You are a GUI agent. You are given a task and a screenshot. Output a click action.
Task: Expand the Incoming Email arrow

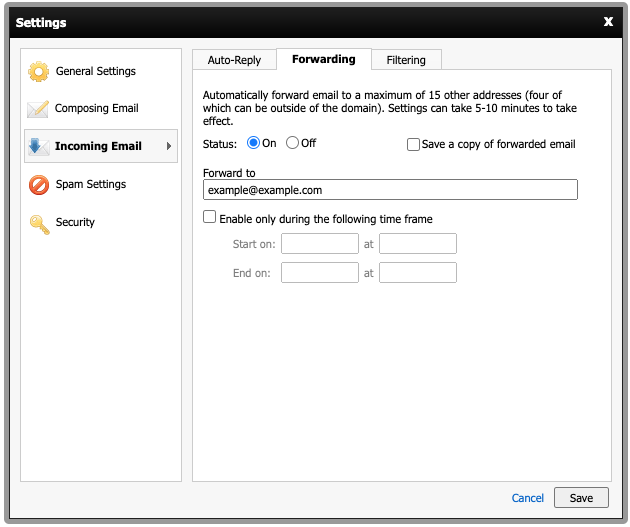pos(169,146)
